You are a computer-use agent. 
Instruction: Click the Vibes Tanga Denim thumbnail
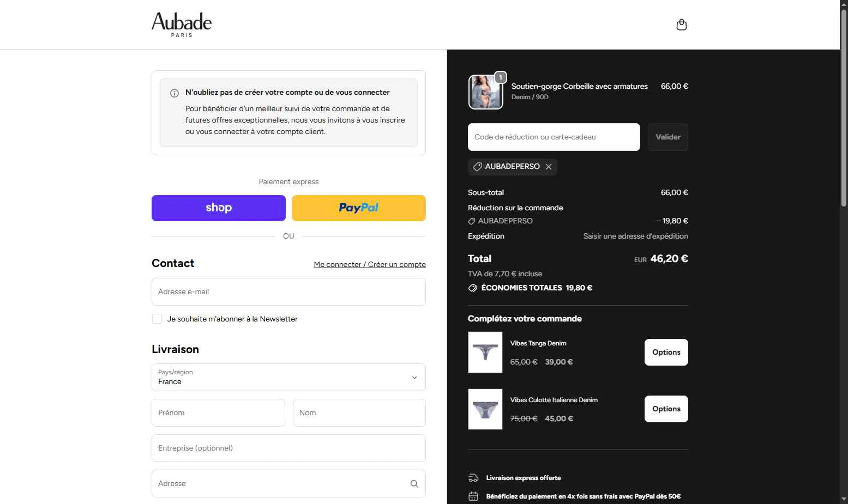[485, 352]
